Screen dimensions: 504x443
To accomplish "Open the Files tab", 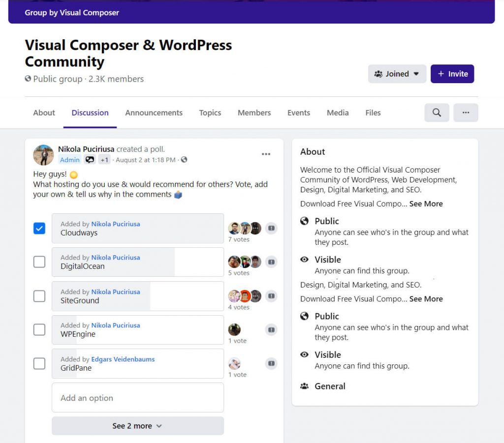I will (x=373, y=113).
